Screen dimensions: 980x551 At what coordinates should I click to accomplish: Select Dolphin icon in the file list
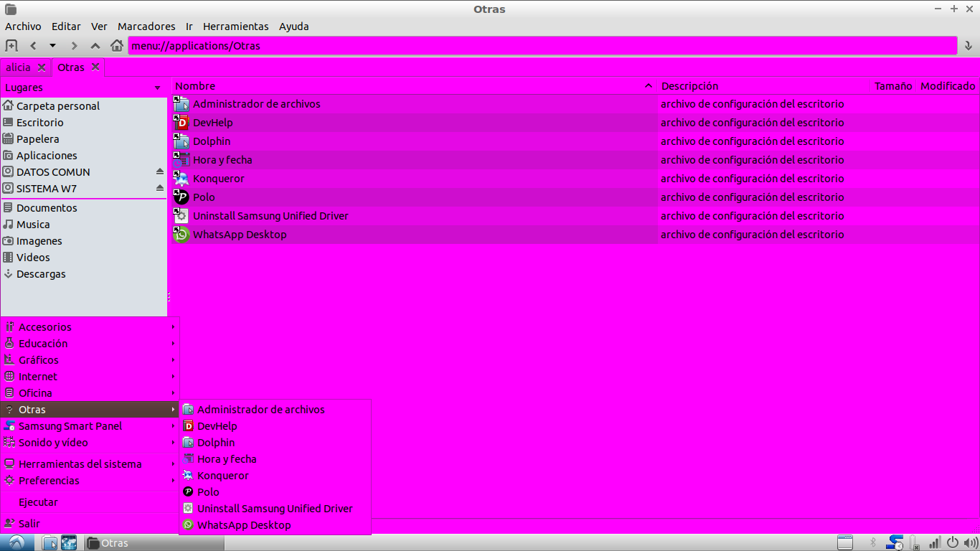tap(182, 141)
